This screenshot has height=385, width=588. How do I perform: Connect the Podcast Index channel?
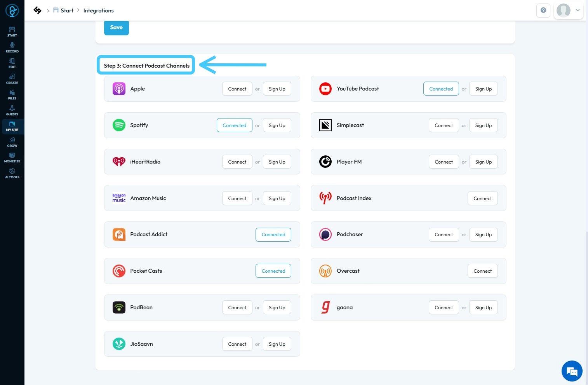click(x=483, y=199)
